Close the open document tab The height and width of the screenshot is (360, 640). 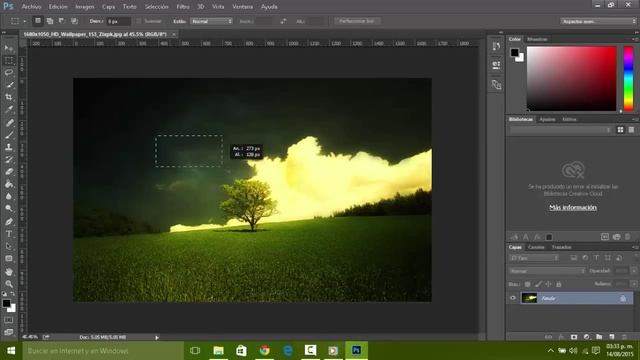pyautogui.click(x=173, y=35)
